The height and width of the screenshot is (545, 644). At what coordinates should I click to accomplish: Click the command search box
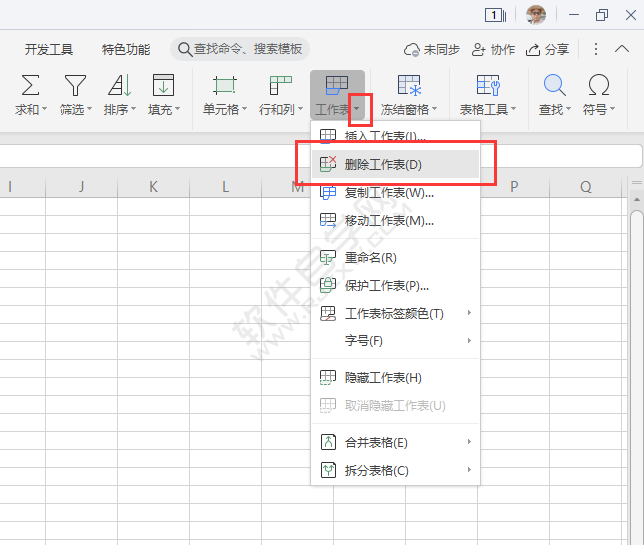(x=240, y=49)
